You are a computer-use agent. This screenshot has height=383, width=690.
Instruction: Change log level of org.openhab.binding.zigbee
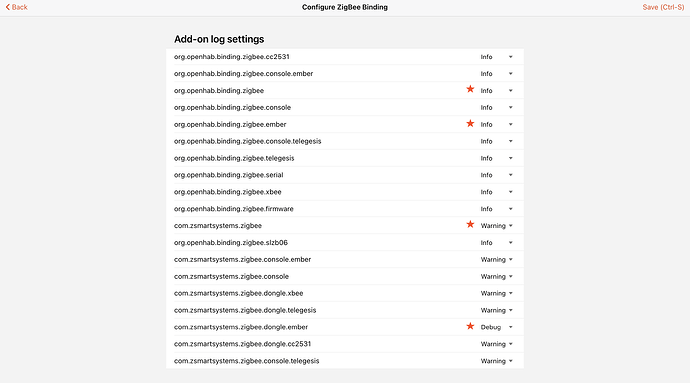[x=496, y=91]
